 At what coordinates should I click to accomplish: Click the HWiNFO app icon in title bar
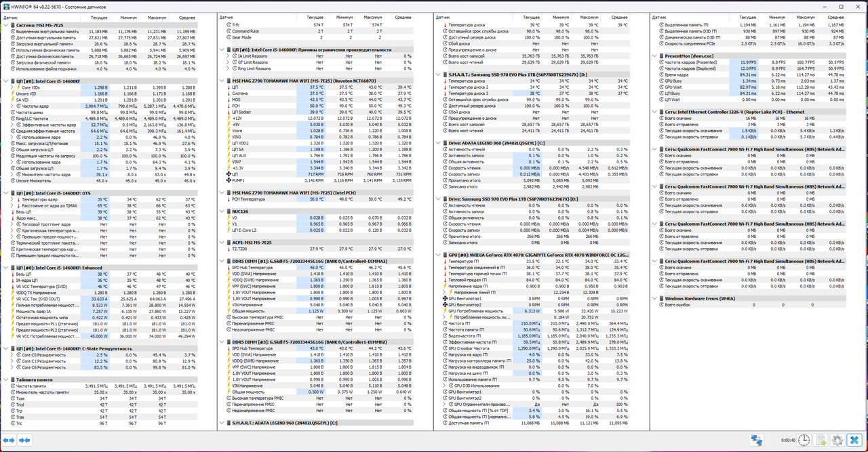coord(5,6)
